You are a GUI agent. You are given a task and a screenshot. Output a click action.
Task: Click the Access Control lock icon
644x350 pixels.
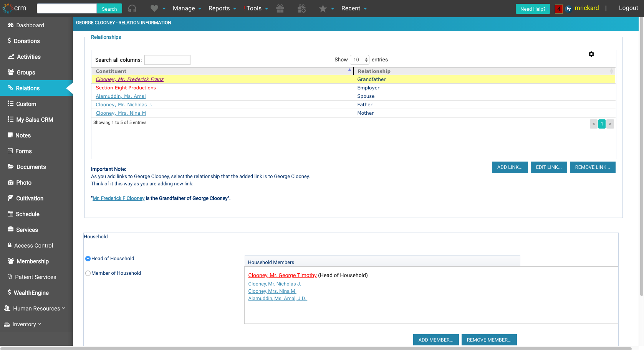(10, 245)
